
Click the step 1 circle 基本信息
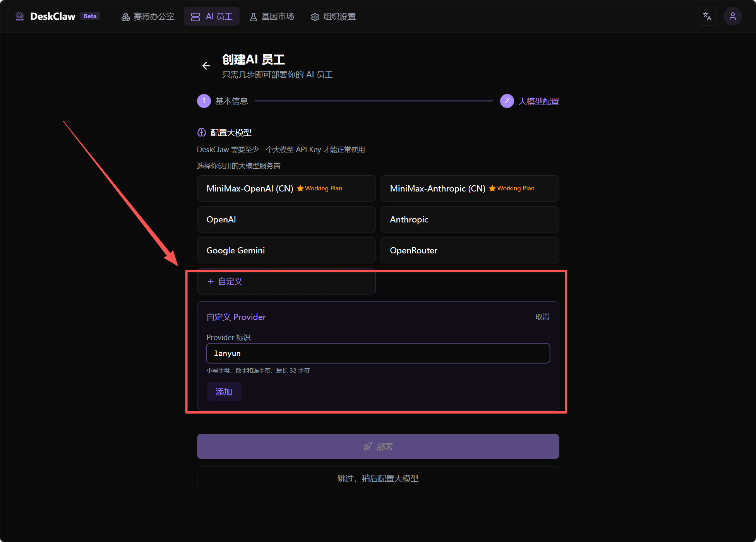coord(204,101)
